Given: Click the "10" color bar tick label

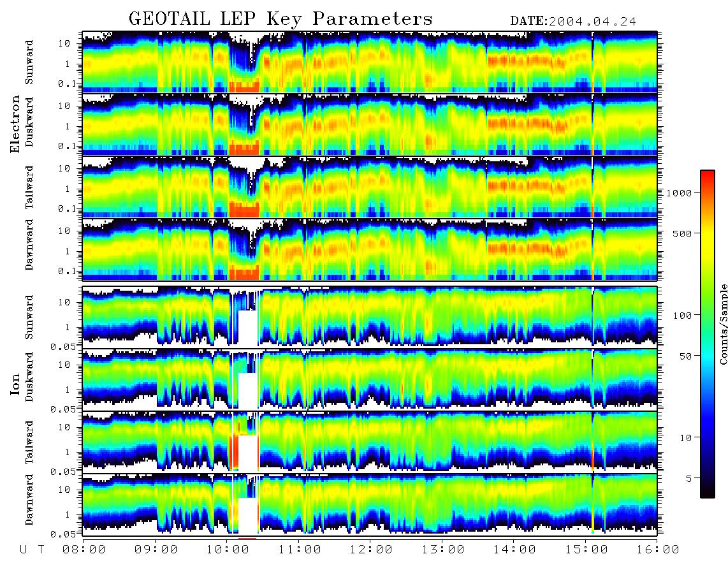Looking at the screenshot, I should (685, 438).
